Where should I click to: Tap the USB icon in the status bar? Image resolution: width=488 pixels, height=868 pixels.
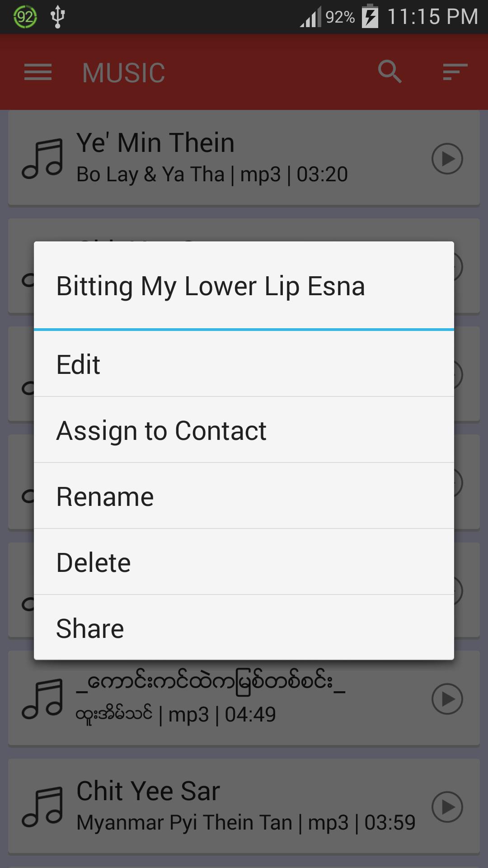[57, 15]
